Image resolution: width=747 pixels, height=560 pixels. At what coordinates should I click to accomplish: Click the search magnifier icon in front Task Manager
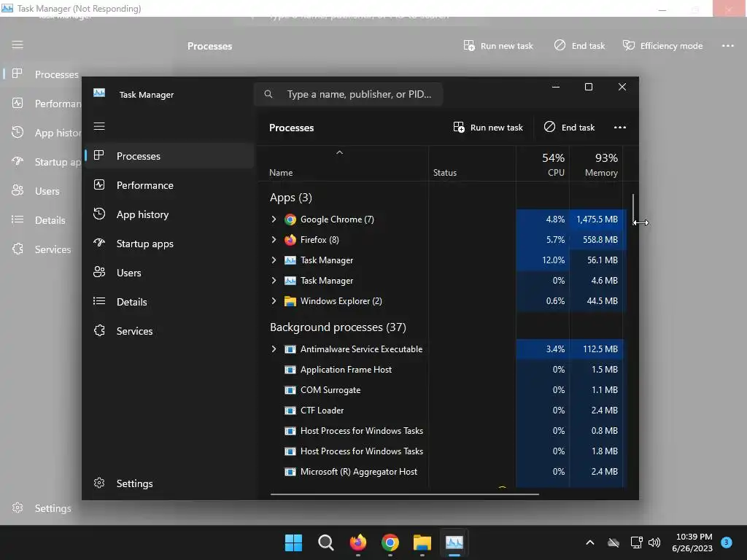point(268,94)
